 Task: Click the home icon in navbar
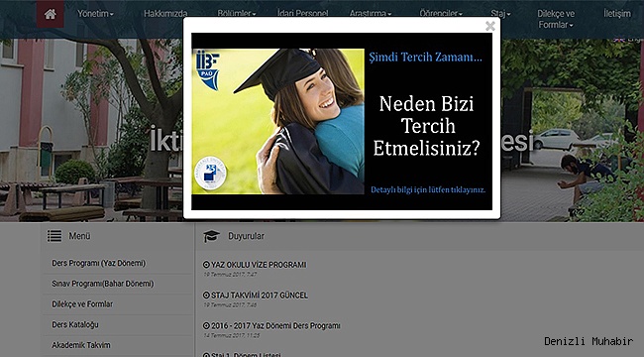click(x=51, y=14)
